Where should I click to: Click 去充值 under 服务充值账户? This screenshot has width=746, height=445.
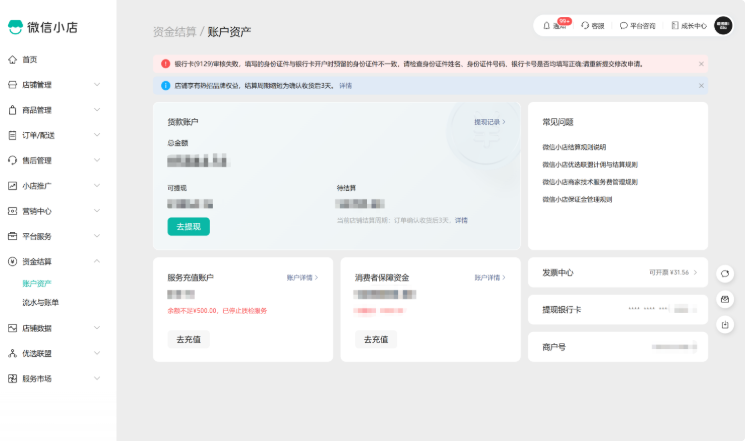pos(188,339)
